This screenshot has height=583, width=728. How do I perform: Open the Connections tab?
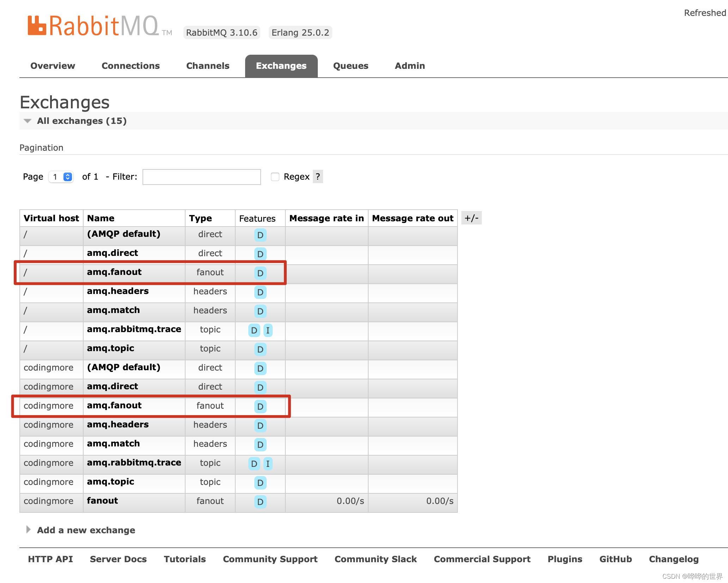(x=131, y=66)
